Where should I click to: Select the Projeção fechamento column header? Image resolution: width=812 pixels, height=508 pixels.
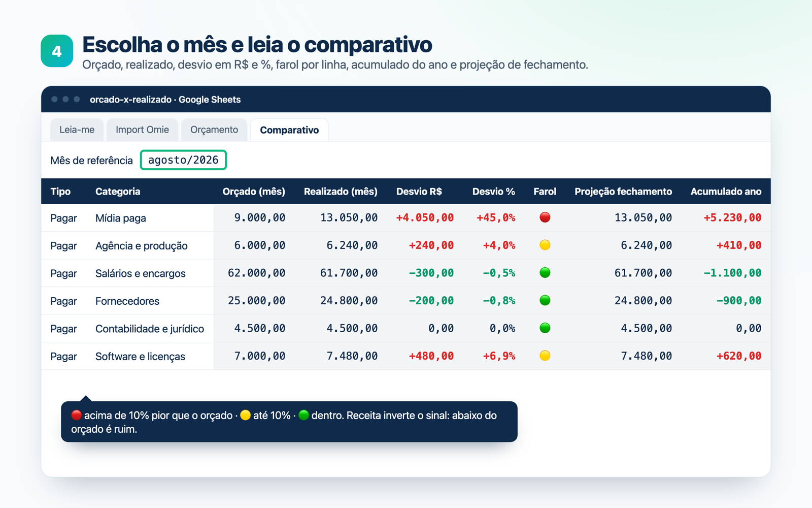coord(623,192)
